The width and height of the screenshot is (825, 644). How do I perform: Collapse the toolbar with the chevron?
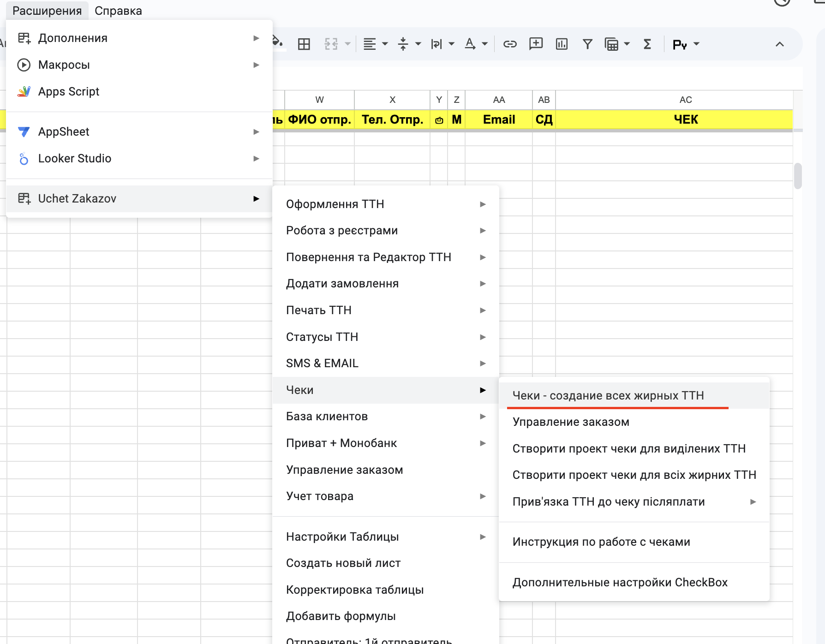(780, 44)
